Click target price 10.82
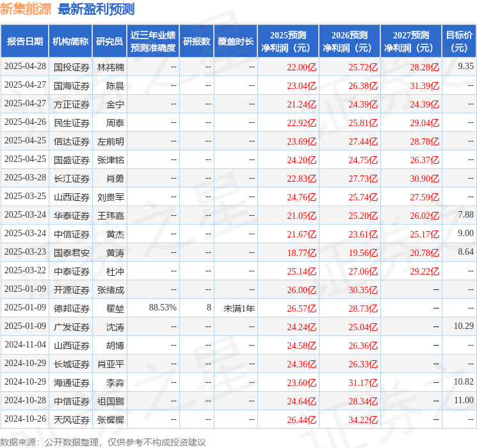 464,381
